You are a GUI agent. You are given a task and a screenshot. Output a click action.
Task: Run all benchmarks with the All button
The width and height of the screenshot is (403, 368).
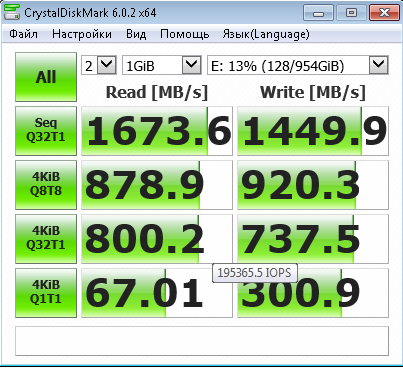click(46, 77)
